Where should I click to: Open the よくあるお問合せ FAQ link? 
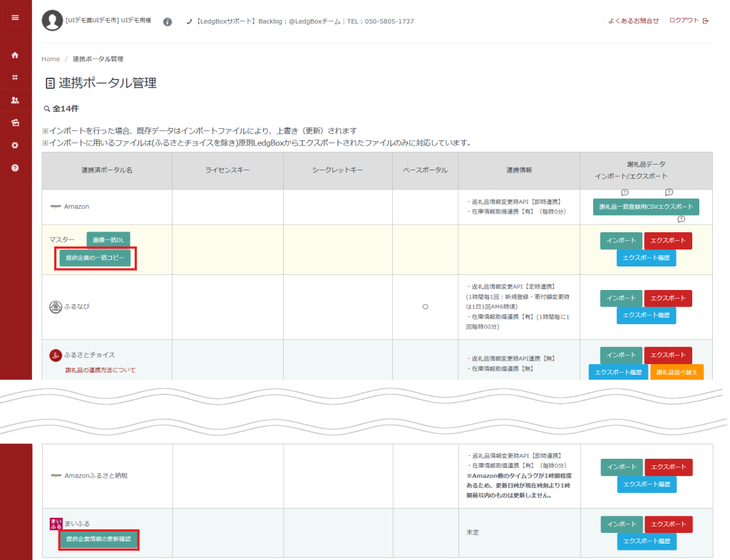coord(633,21)
